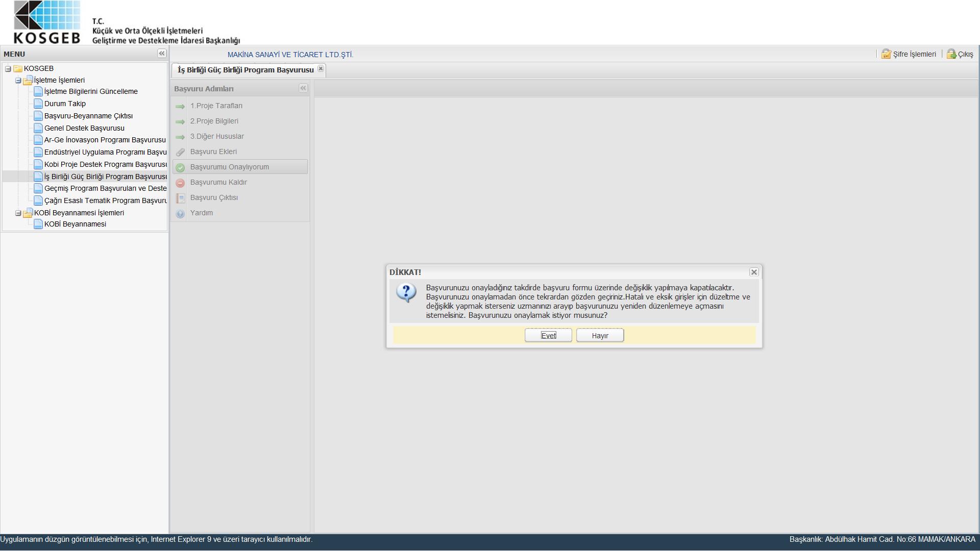980x551 pixels.
Task: Click on Proje Bilgileri step link
Action: (214, 121)
